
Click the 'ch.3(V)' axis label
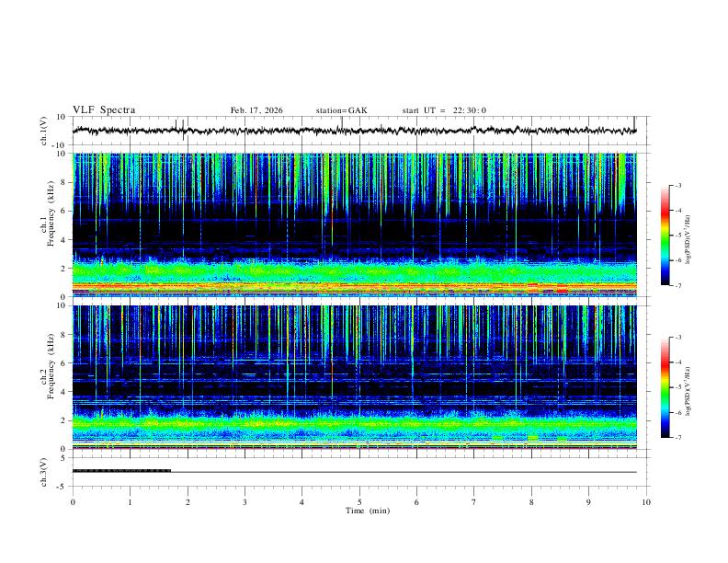(x=44, y=473)
